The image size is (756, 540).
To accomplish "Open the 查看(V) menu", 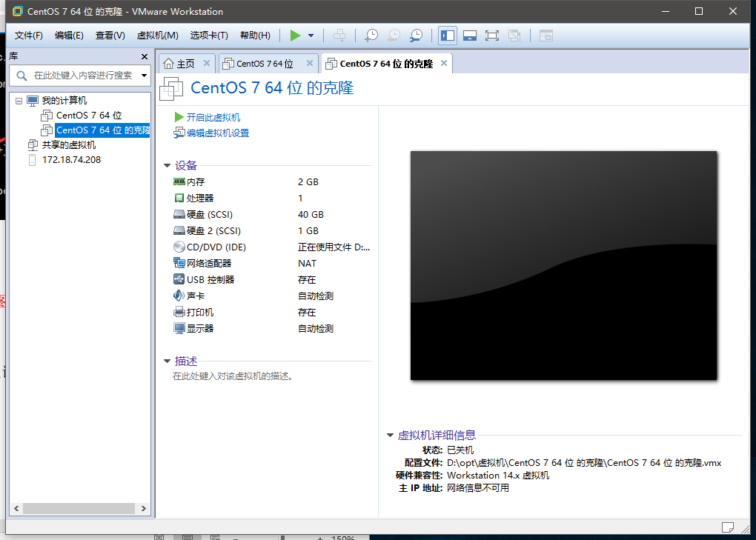I will (110, 35).
